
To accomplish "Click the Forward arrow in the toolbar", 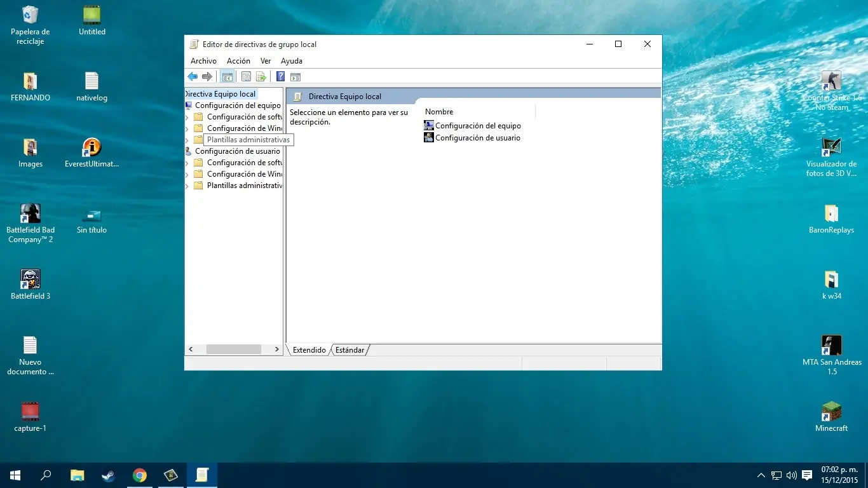I will click(207, 77).
